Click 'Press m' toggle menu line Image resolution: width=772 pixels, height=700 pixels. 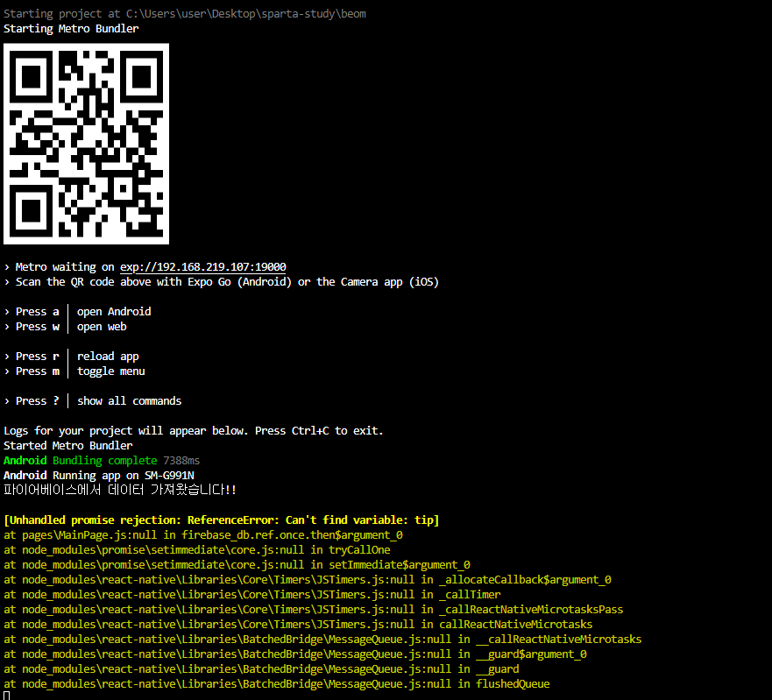(x=74, y=371)
